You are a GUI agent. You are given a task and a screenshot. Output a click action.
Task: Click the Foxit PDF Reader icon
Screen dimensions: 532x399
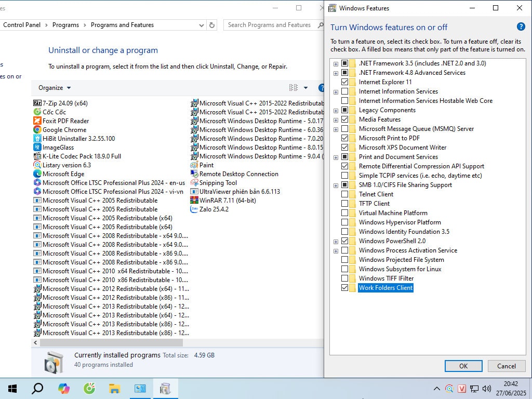37,121
